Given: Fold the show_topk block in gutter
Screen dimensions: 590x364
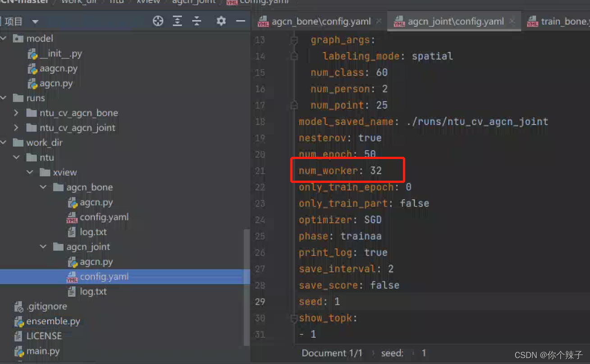Looking at the screenshot, I should click(294, 318).
